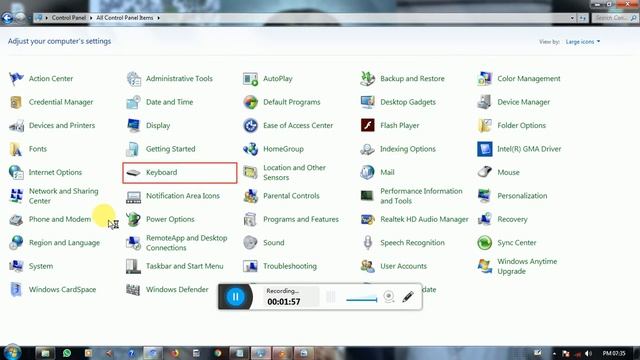Screen dimensions: 640x360
Task: Pause the screen recording
Action: point(236,297)
